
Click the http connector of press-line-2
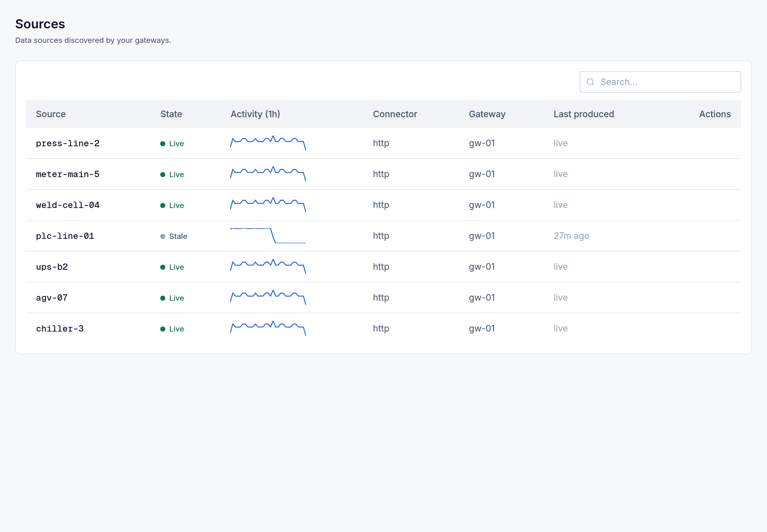point(381,143)
